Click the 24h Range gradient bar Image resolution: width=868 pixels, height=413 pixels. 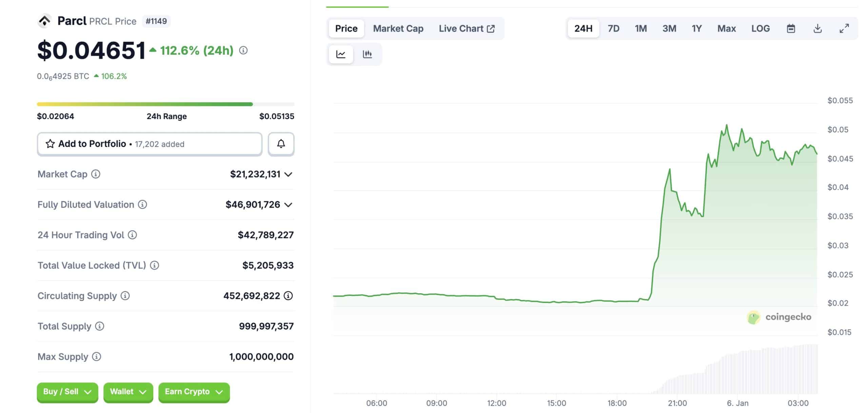click(x=166, y=104)
